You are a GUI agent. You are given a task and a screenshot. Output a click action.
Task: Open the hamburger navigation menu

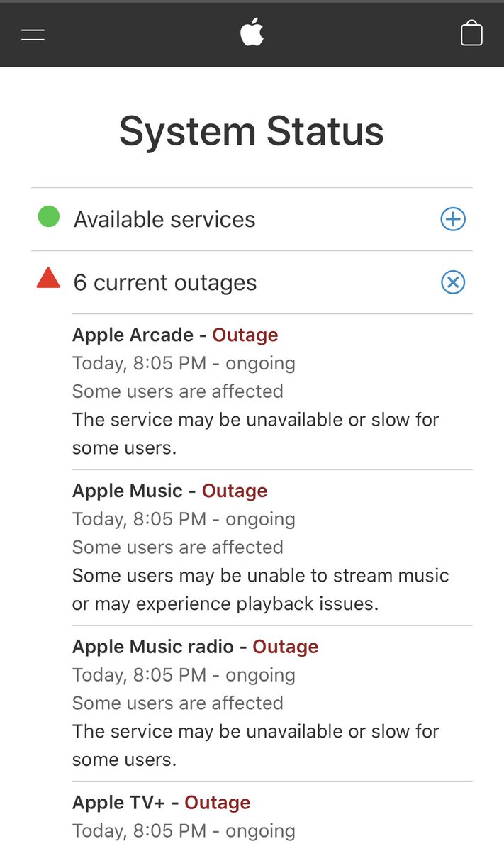tap(33, 34)
